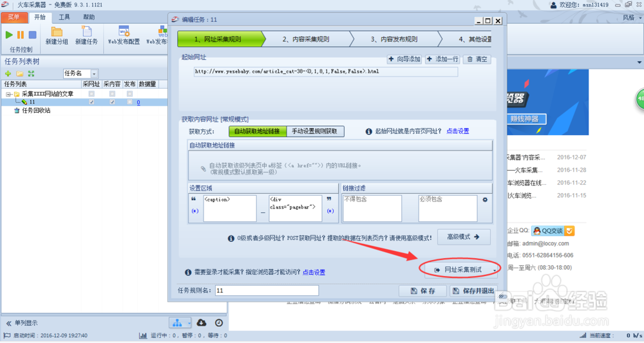This screenshot has height=343, width=644.
Task: Click the right (*) wildcard icon in 设置区域
Action: pyautogui.click(x=330, y=211)
